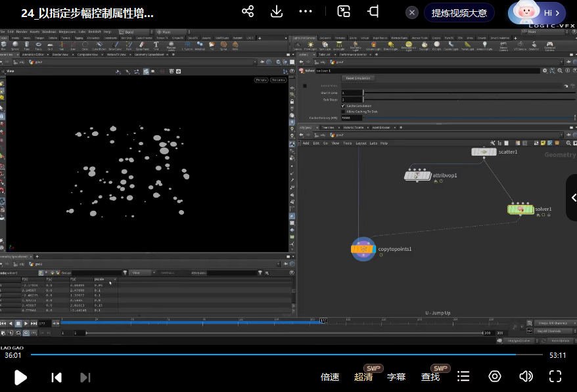Enter fullscreen mode
Viewport: 577px width, 392px height.
(555, 376)
